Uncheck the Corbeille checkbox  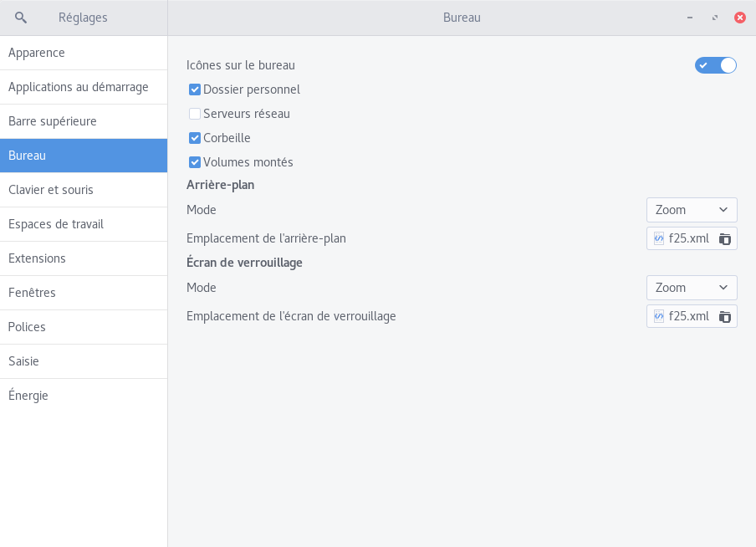click(x=195, y=138)
